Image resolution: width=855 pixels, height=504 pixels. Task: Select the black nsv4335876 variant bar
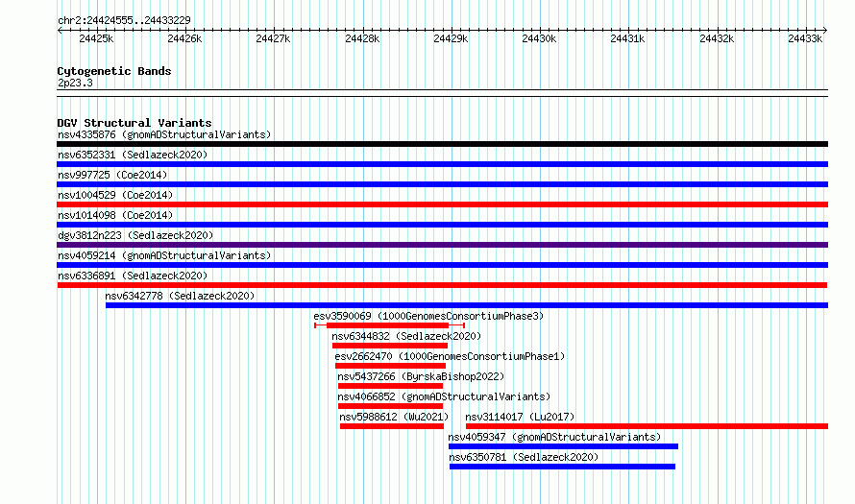tap(442, 144)
